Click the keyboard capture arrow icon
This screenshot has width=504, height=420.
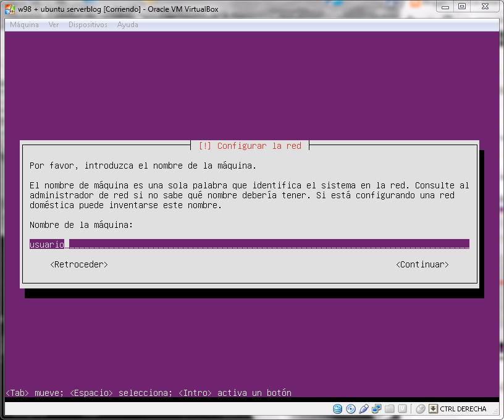pyautogui.click(x=434, y=409)
